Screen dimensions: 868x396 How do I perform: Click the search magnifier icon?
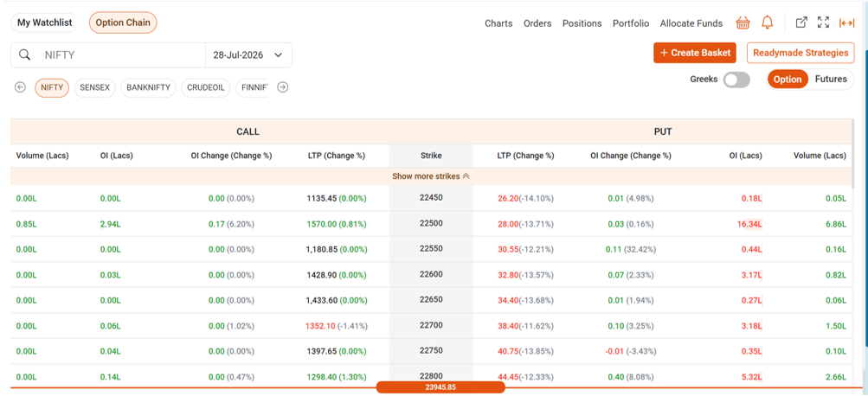point(24,54)
